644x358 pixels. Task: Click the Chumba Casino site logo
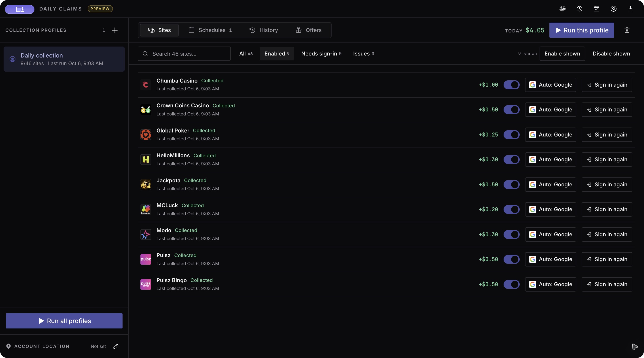(x=146, y=85)
